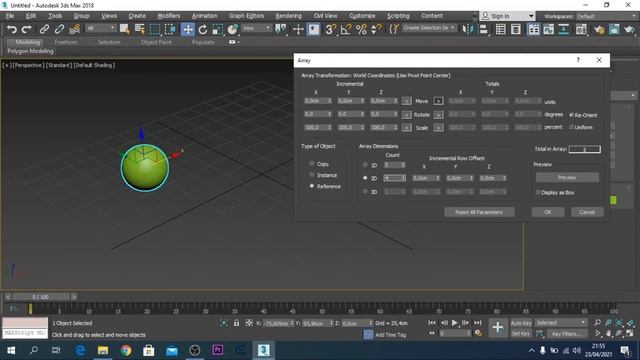Toggle the Percent Snap icon
The image size is (640, 360).
click(361, 29)
